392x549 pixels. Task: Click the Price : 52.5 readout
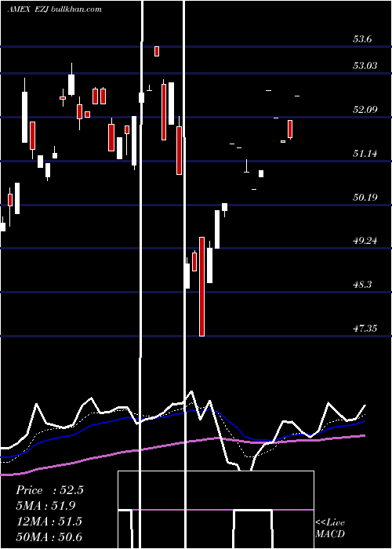coord(49,490)
